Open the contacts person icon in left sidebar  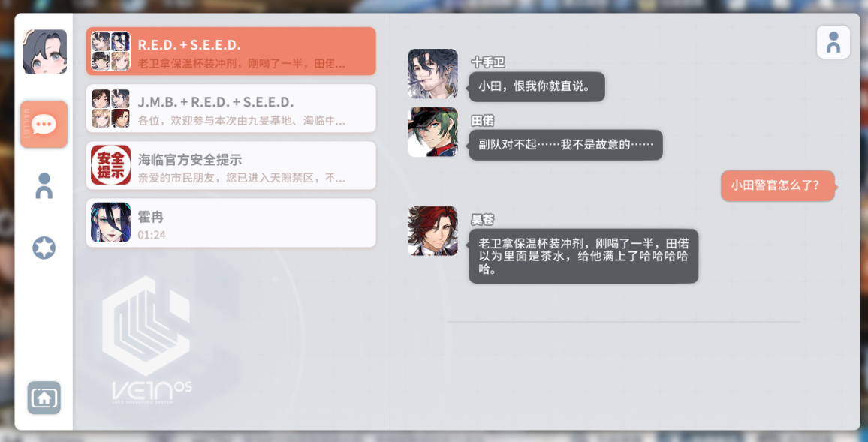44,186
